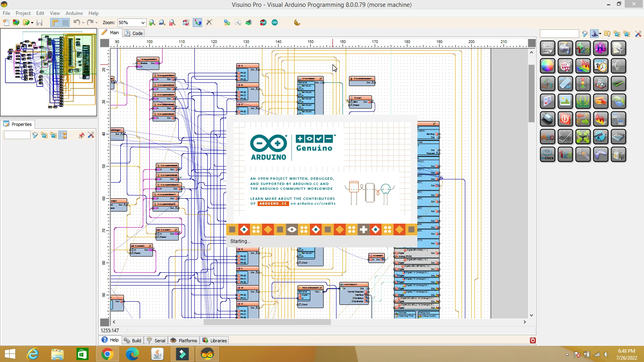
Task: Toggle the wire routing mode button
Action: click(x=198, y=23)
